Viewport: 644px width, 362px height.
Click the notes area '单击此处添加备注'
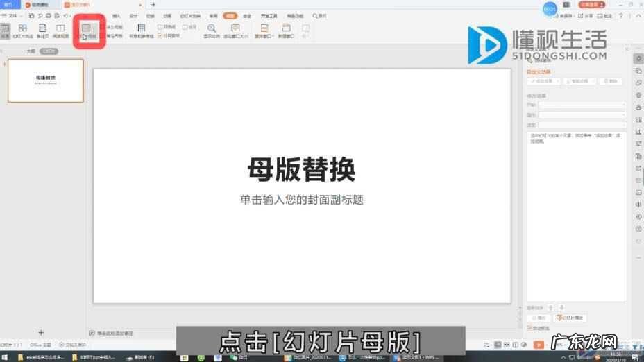115,333
